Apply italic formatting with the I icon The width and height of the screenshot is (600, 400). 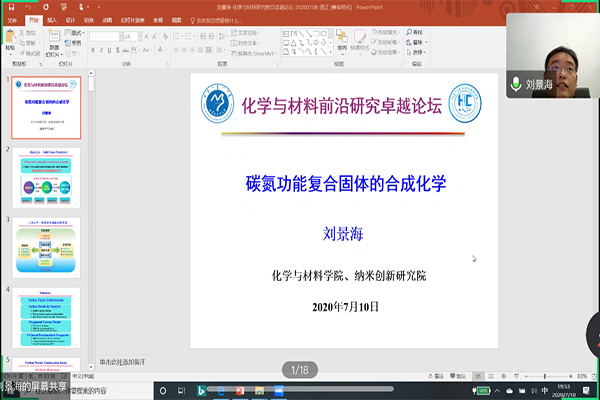pos(101,48)
